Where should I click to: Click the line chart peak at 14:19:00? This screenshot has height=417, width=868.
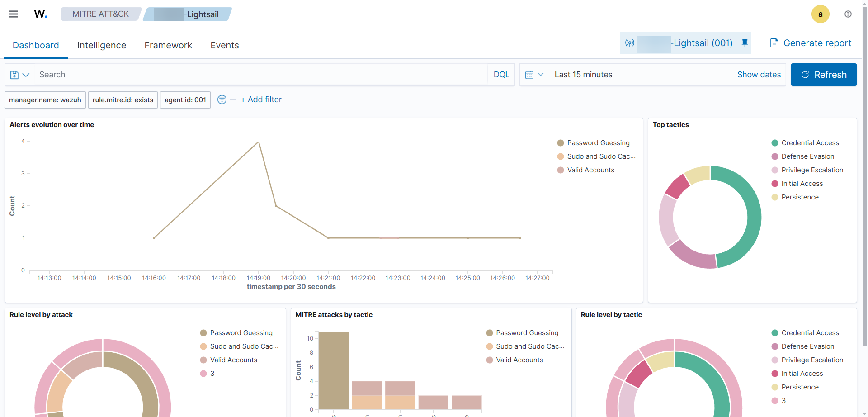pyautogui.click(x=258, y=142)
